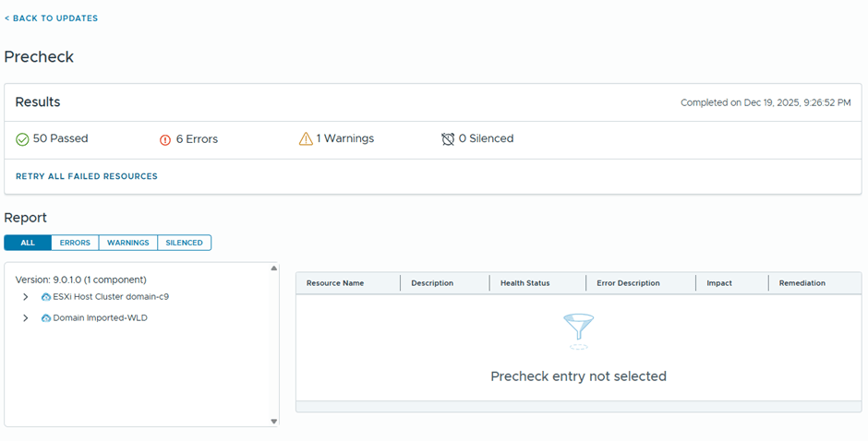The image size is (868, 441).
Task: Retry all failed resources
Action: pyautogui.click(x=86, y=176)
